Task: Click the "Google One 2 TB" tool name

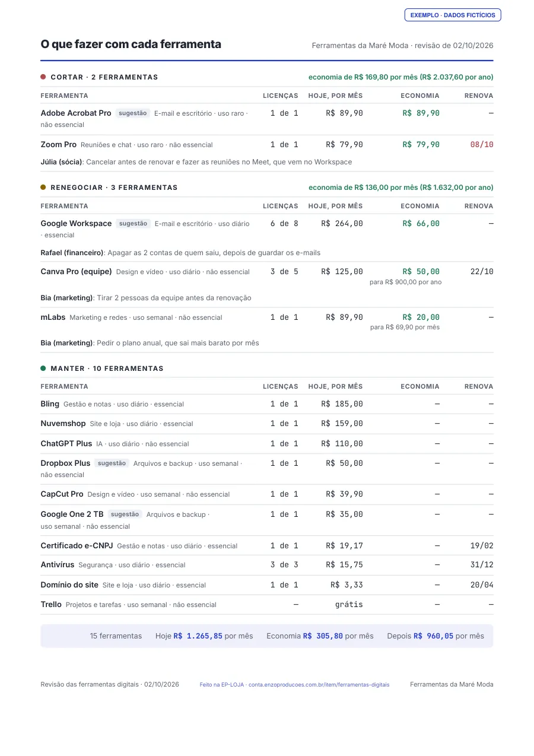Action: (72, 514)
